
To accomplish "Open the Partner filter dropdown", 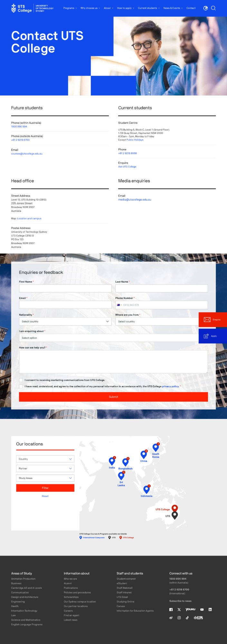I will tap(45, 469).
